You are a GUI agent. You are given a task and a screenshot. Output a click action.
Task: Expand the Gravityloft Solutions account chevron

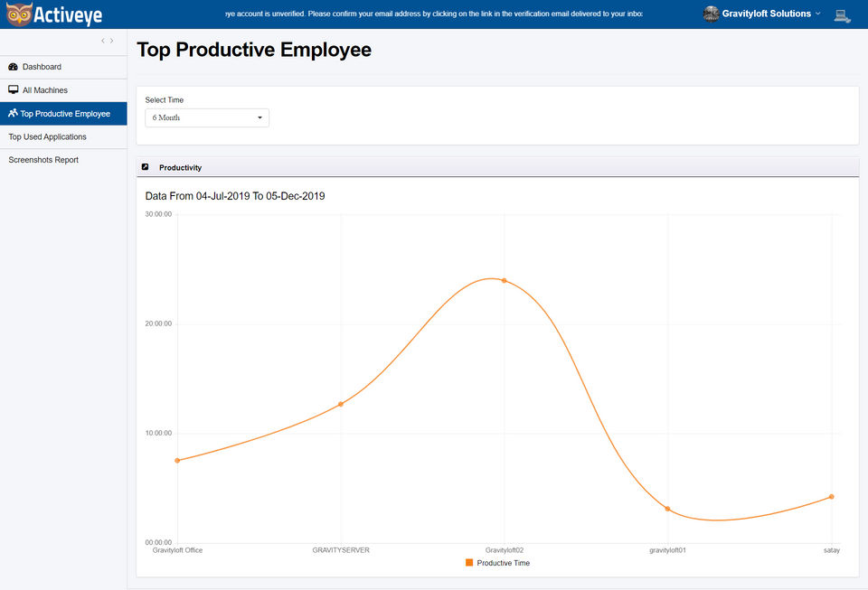(818, 14)
